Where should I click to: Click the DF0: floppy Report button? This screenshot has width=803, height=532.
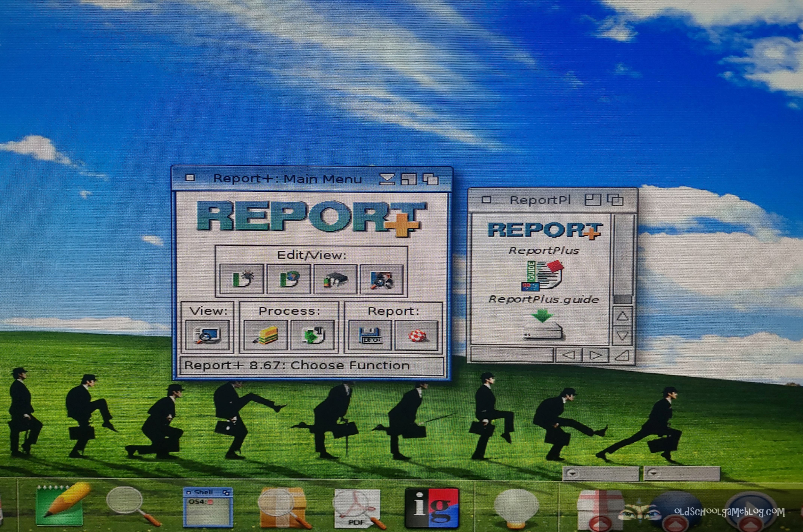[x=370, y=335]
